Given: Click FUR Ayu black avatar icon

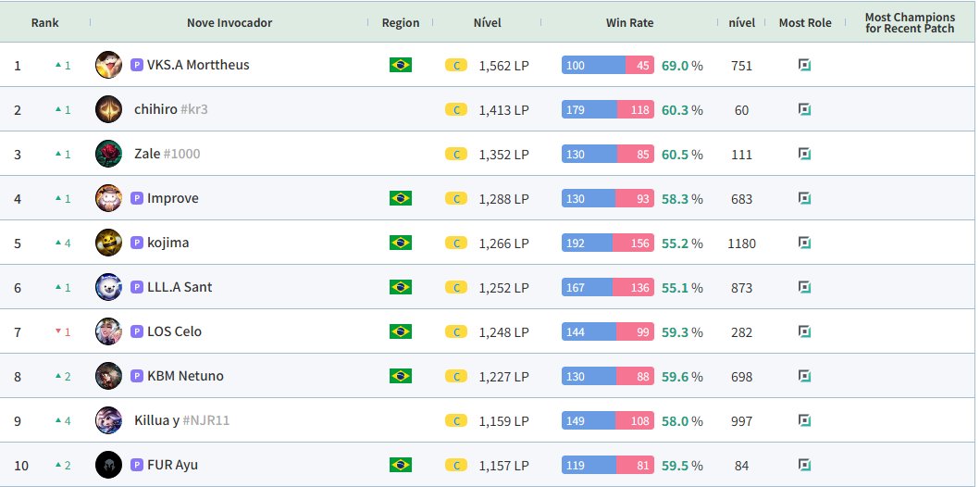Looking at the screenshot, I should coord(109,465).
